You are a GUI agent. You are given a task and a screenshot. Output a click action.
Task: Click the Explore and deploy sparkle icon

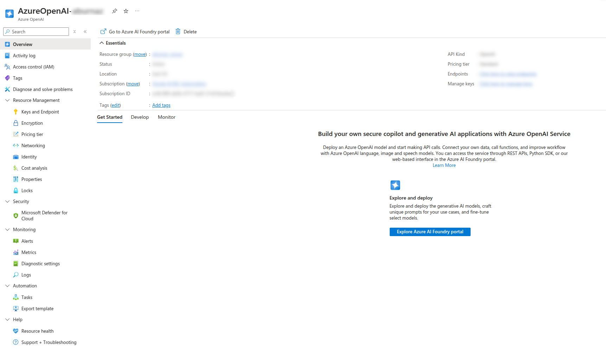coord(395,185)
